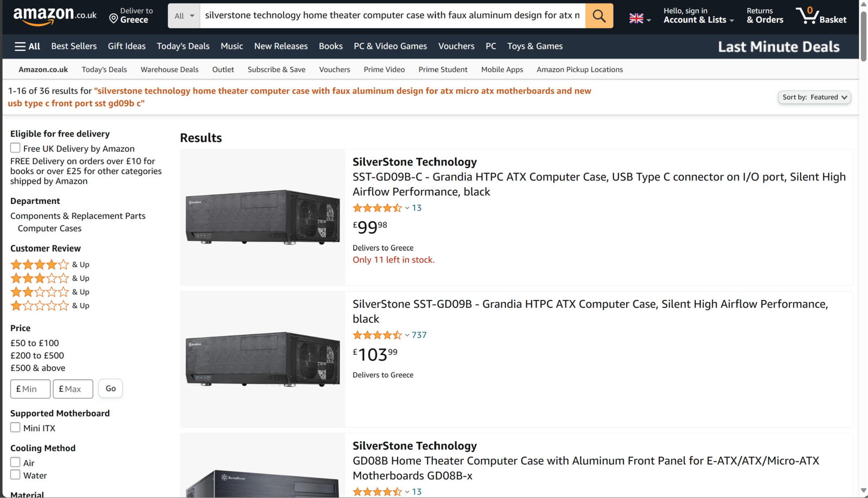Select the UK flag language icon
Image resolution: width=868 pixels, height=498 pixels.
(636, 19)
